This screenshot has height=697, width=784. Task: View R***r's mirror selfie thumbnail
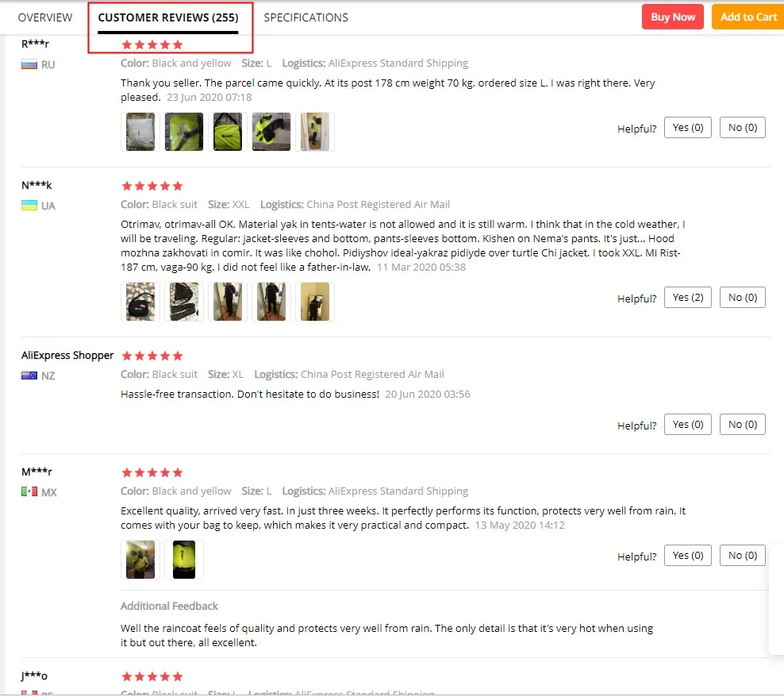click(315, 132)
